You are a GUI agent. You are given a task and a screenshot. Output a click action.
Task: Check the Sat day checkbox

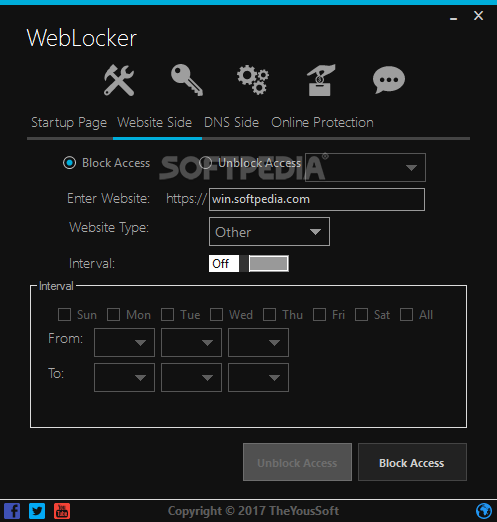(361, 315)
